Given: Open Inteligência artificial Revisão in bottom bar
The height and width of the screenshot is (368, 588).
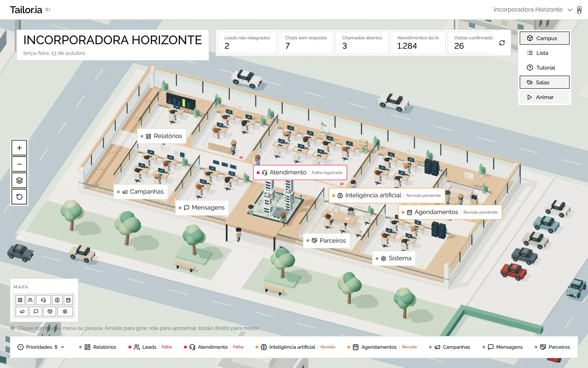Looking at the screenshot, I should point(295,347).
